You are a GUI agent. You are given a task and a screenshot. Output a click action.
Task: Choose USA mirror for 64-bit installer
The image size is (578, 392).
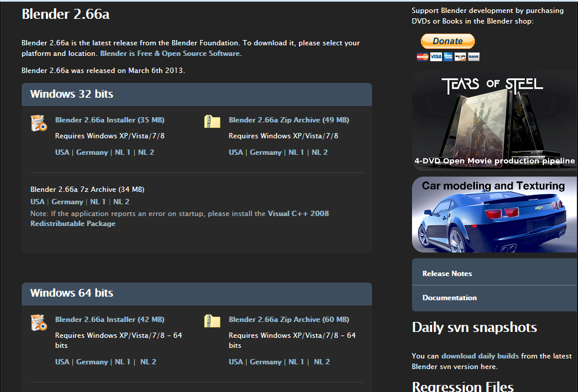pos(62,362)
